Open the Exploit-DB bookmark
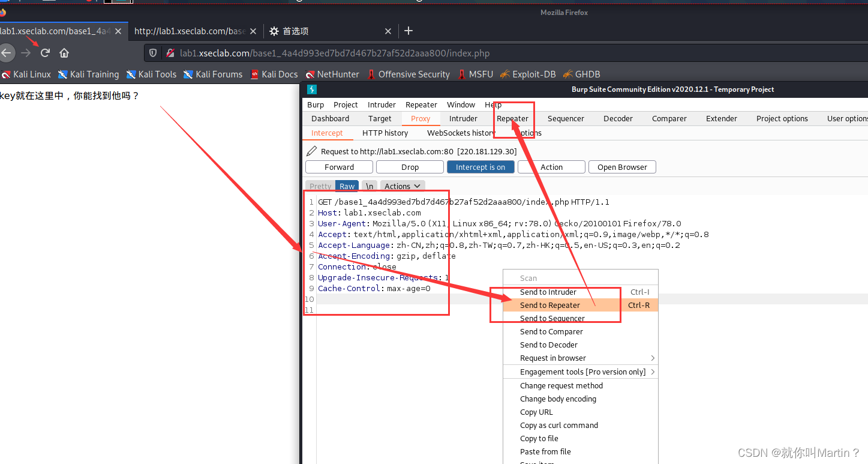868x464 pixels. 528,74
